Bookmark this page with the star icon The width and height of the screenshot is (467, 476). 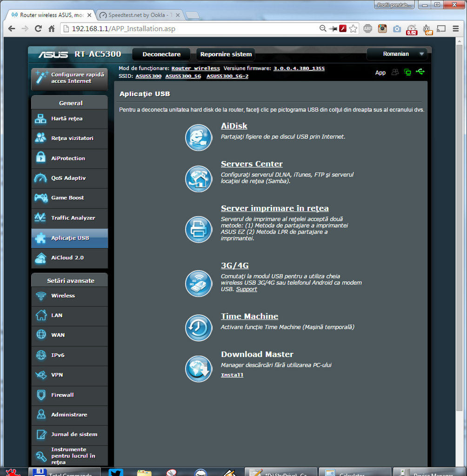click(353, 28)
